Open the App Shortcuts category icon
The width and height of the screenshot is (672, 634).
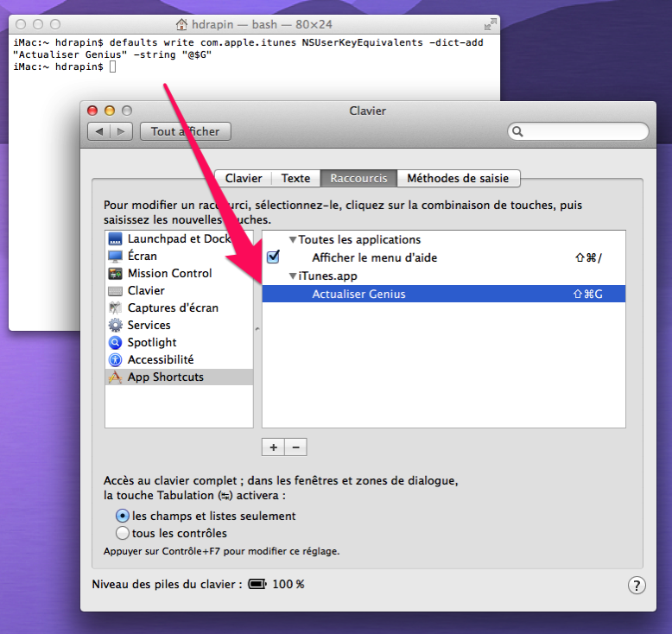pos(115,377)
